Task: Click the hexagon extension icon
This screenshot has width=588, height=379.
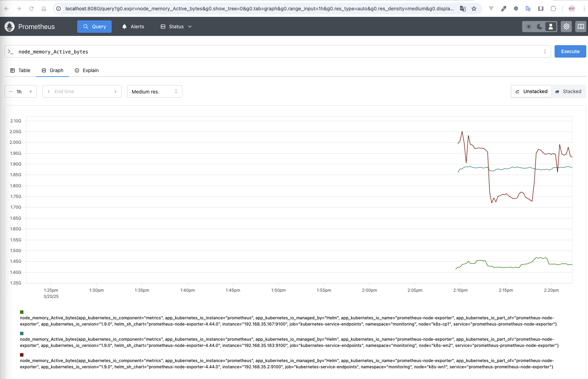Action: (516, 9)
